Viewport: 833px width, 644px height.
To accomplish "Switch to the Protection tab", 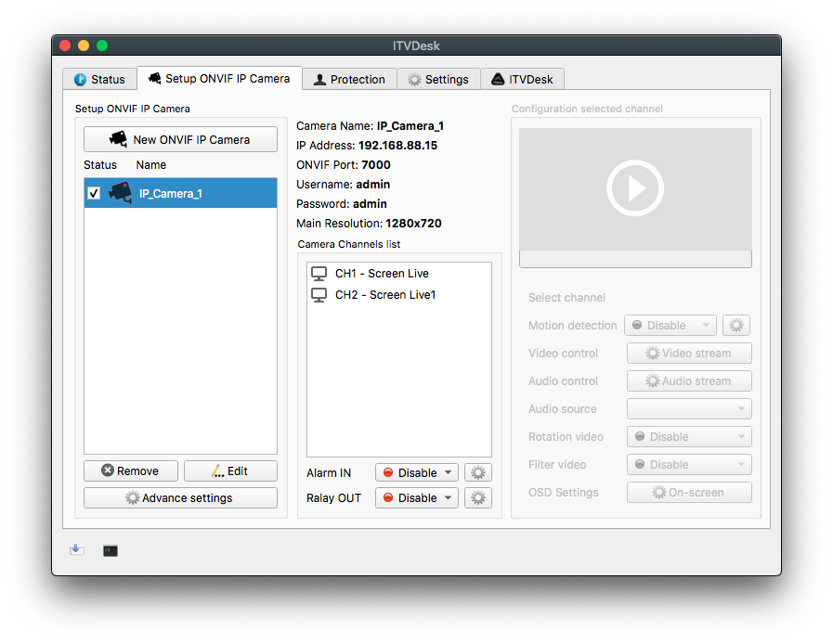I will (x=348, y=79).
